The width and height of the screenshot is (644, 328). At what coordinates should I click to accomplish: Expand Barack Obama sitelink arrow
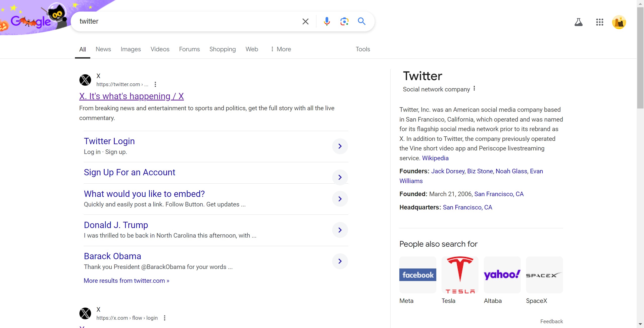340,261
